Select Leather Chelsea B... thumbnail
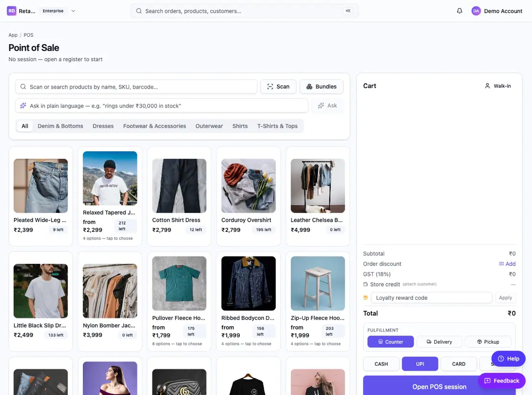Image resolution: width=532 pixels, height=395 pixels. tap(318, 186)
